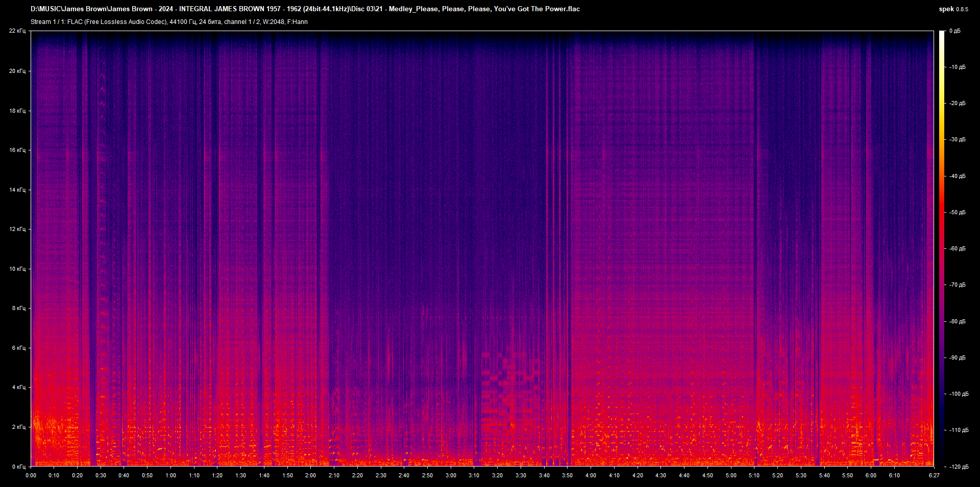Click the -40 дБ level scale label
The image size is (980, 487).
(x=958, y=176)
